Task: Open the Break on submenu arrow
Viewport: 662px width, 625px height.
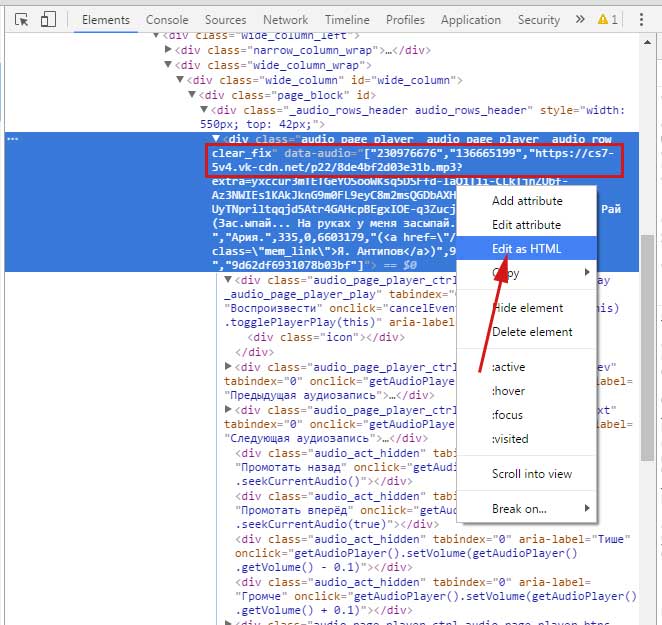Action: point(586,509)
